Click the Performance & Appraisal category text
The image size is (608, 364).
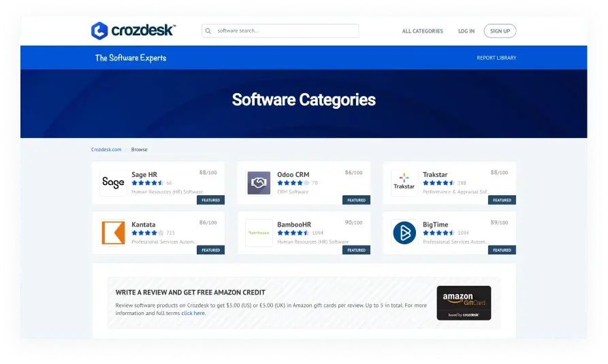(x=455, y=192)
